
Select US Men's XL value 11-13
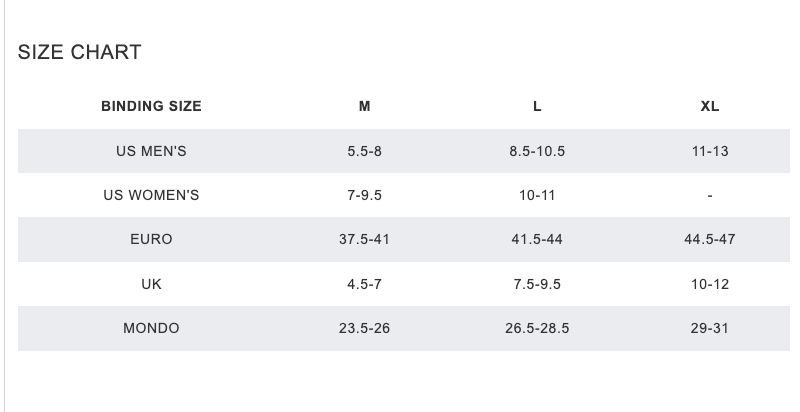[709, 152]
